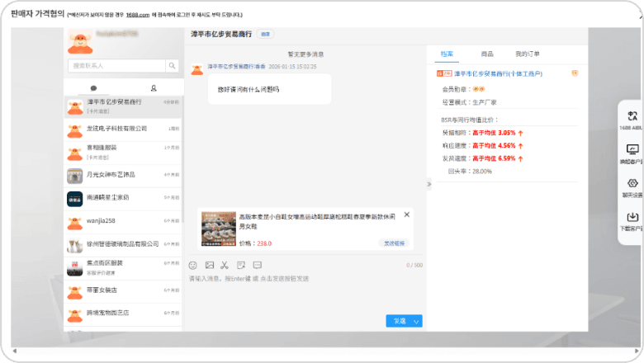This screenshot has width=644, height=363.
Task: Switch to the contacts list icon
Action: coord(153,87)
